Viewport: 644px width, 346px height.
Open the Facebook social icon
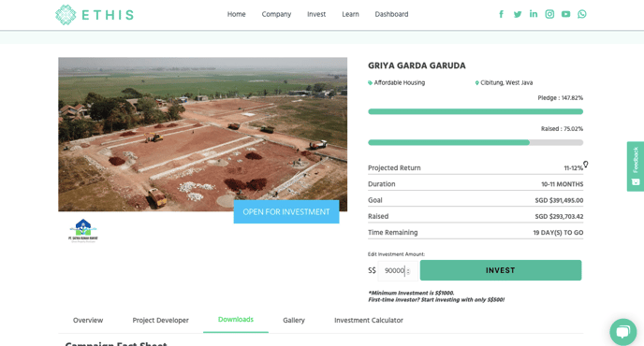[501, 14]
